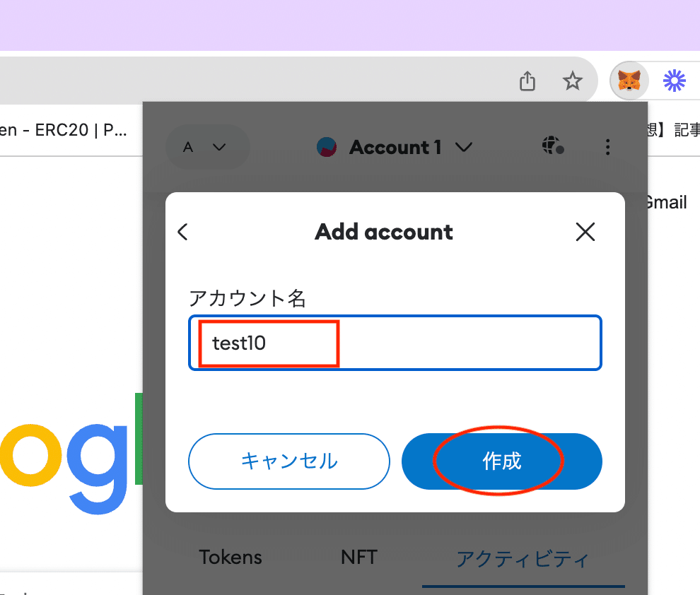Expand the Account 1 dropdown chevron
This screenshot has height=595, width=700.
[464, 147]
